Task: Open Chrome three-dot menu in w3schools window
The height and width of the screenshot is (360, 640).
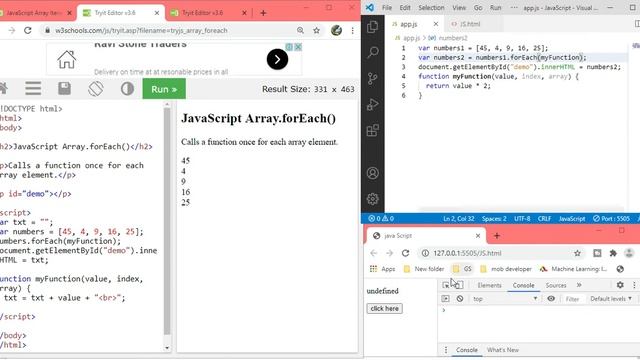Action: 352,30
